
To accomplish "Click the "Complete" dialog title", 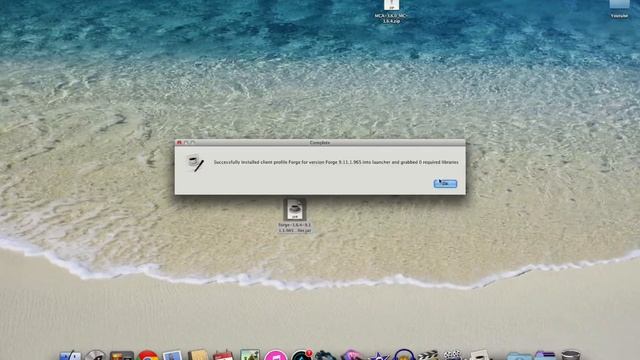I will point(320,142).
